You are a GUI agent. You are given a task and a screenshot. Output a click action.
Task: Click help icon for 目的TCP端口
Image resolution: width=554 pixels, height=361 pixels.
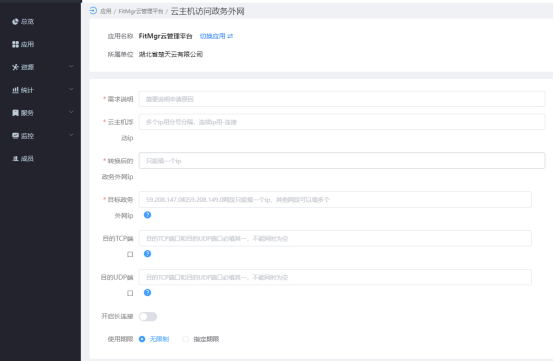coord(147,254)
